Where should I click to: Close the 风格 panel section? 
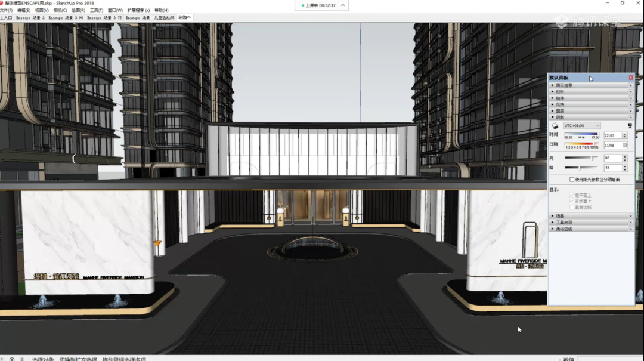[x=631, y=104]
